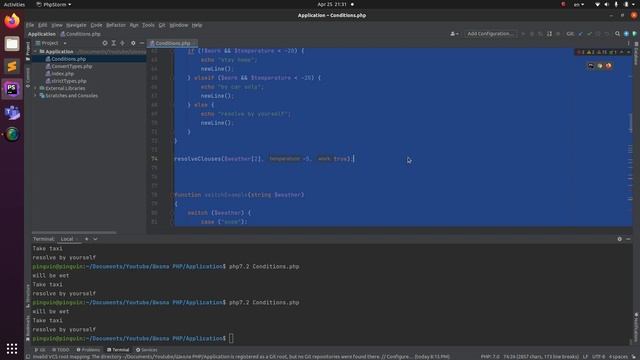
Task: Open the user account icon in toolbar
Action: 454,34
